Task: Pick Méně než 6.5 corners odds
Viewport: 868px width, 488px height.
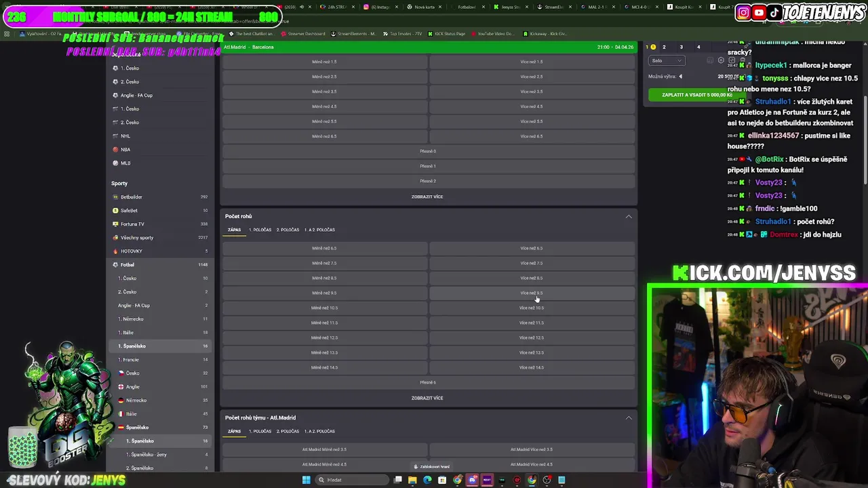Action: 324,248
